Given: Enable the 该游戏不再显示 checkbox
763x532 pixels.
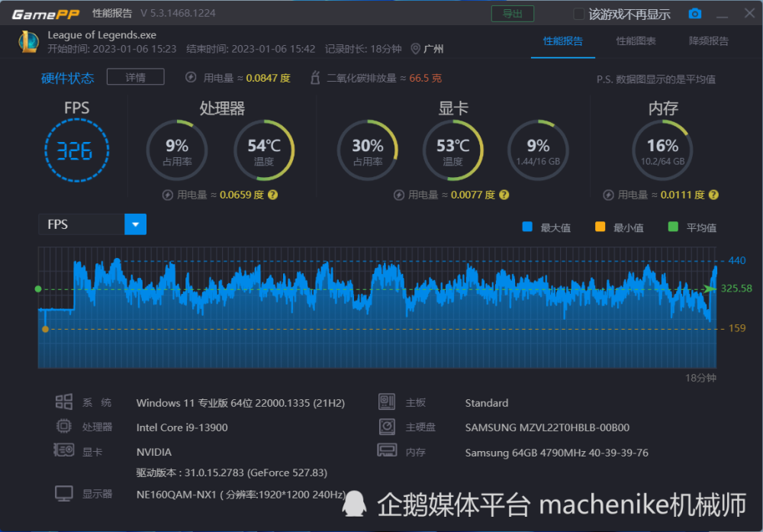Looking at the screenshot, I should pyautogui.click(x=578, y=14).
